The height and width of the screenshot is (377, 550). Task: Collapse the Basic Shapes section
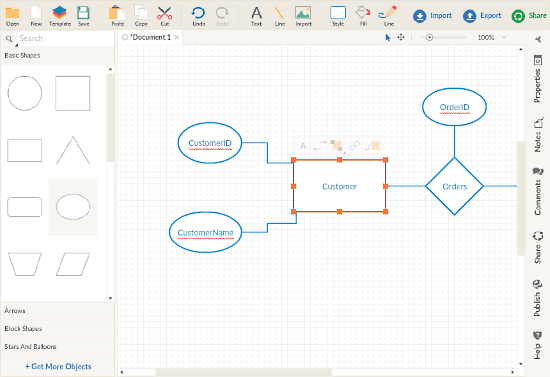(x=58, y=55)
